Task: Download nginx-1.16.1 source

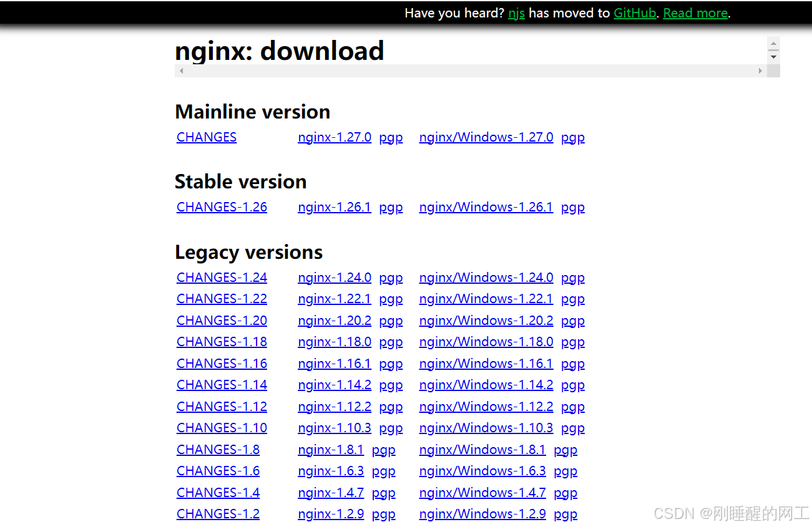Action: pyautogui.click(x=335, y=364)
